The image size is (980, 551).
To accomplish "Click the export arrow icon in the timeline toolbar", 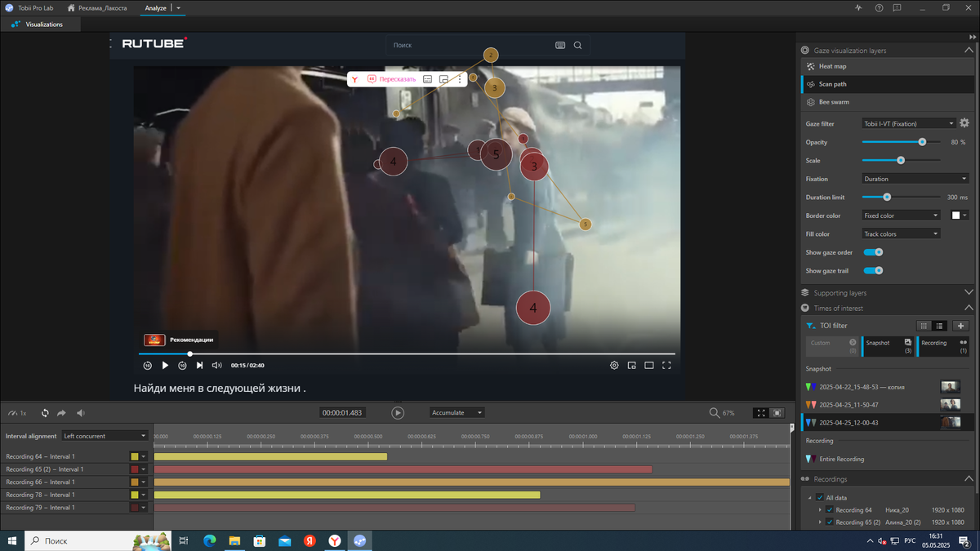I will [62, 413].
